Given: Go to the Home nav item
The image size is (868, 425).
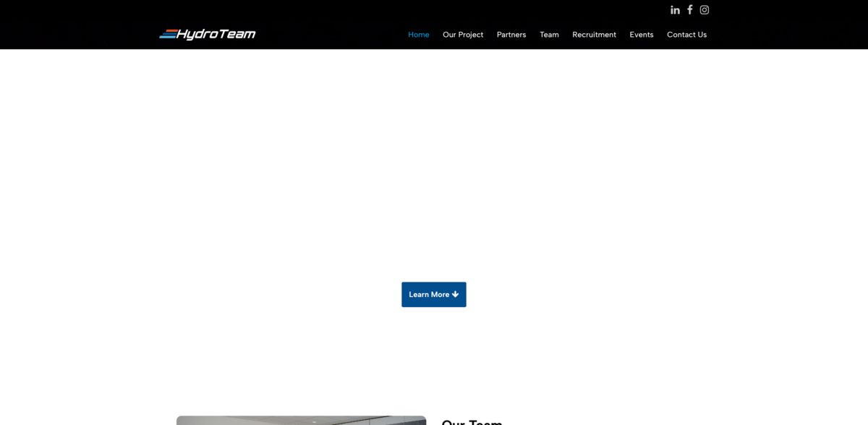Looking at the screenshot, I should pos(418,35).
